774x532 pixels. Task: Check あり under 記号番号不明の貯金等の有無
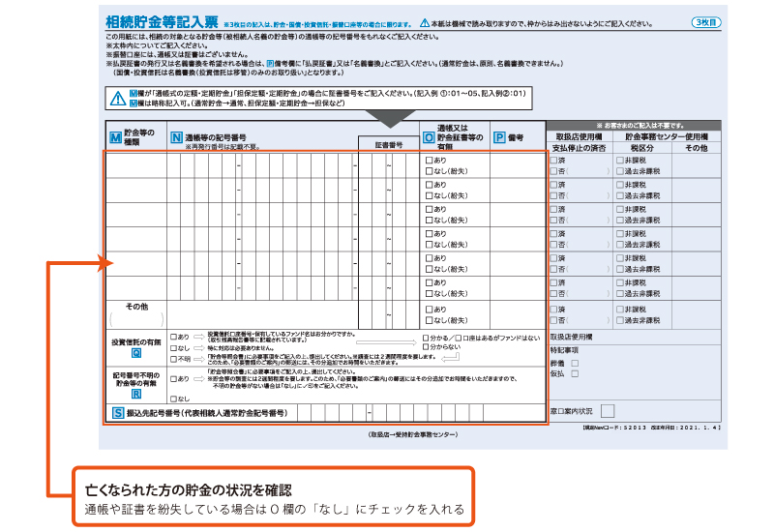173,379
